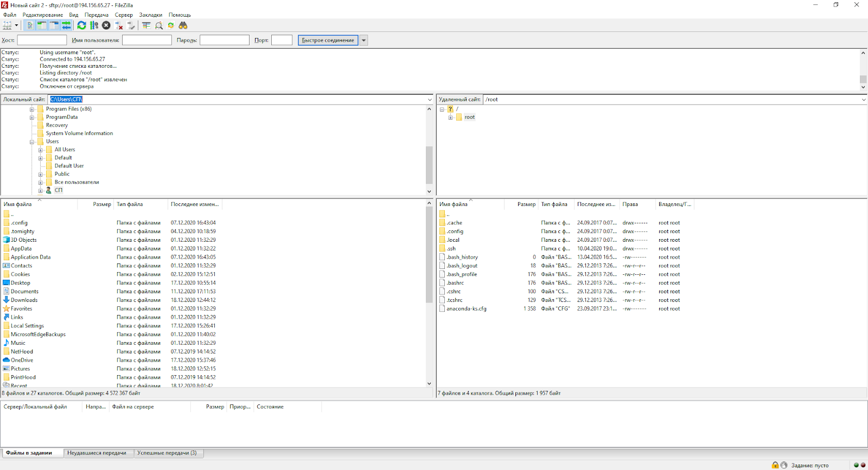Select the .bash_history remote file

click(x=462, y=257)
